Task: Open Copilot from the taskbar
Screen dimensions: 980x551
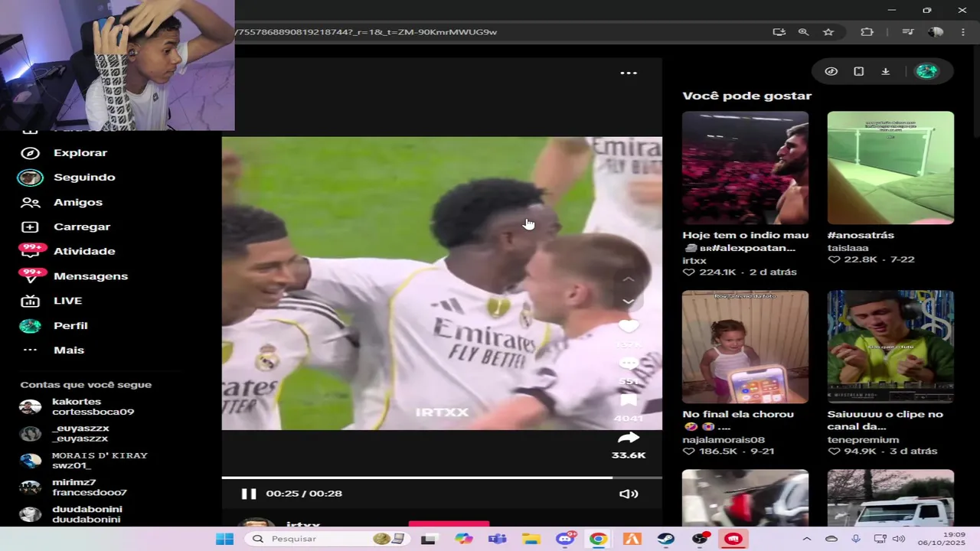Action: (x=464, y=539)
